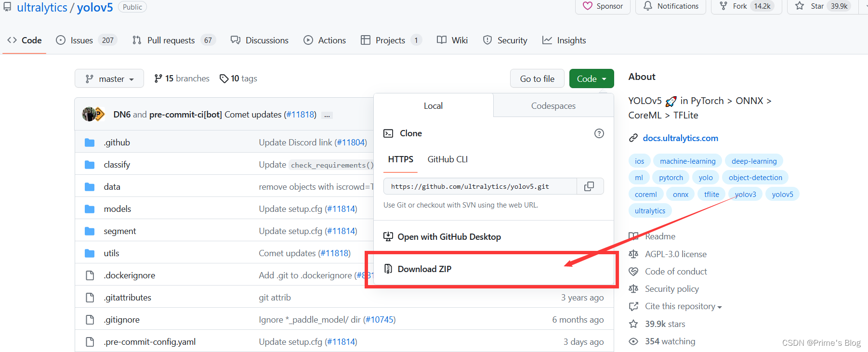Click the machine-learning topic tag

click(x=688, y=161)
